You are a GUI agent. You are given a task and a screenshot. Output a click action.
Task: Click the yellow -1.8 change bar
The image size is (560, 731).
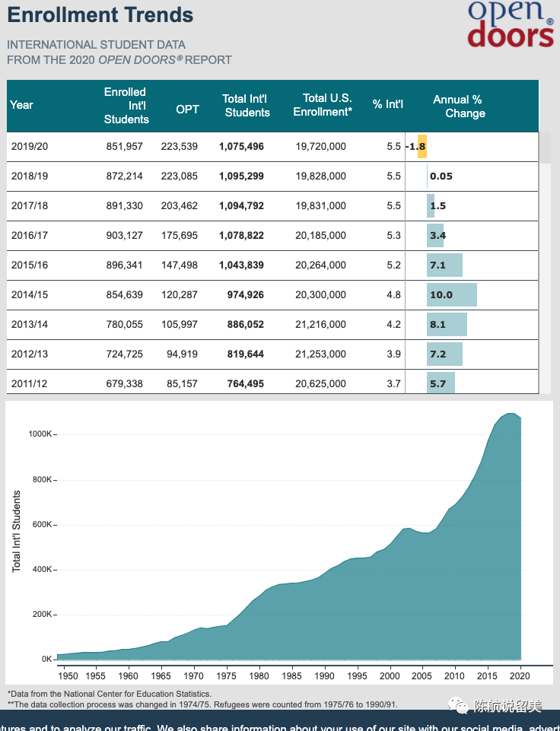coord(422,146)
